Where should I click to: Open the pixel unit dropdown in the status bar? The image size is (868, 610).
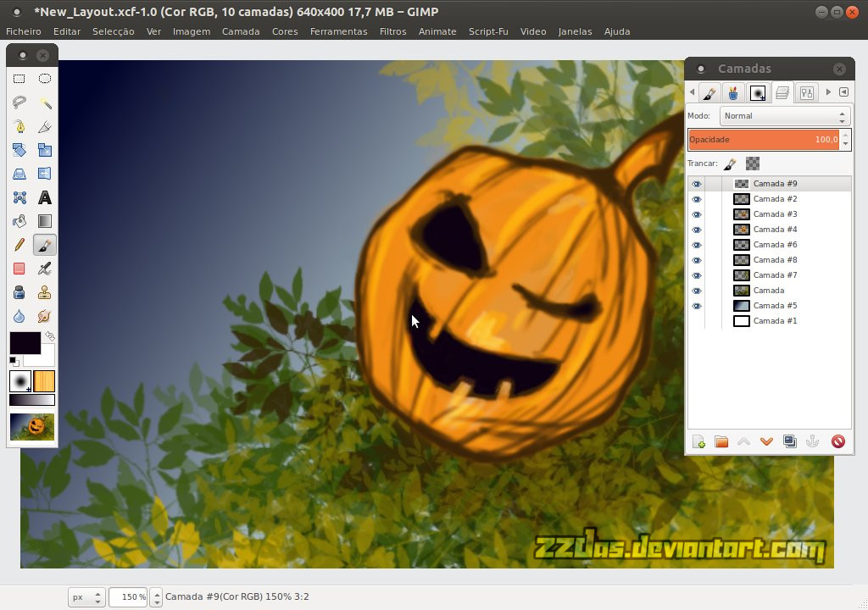[x=86, y=596]
